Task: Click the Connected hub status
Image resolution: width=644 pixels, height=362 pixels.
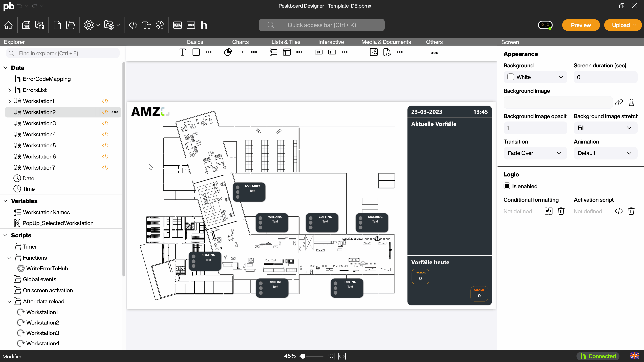Action: (x=598, y=356)
